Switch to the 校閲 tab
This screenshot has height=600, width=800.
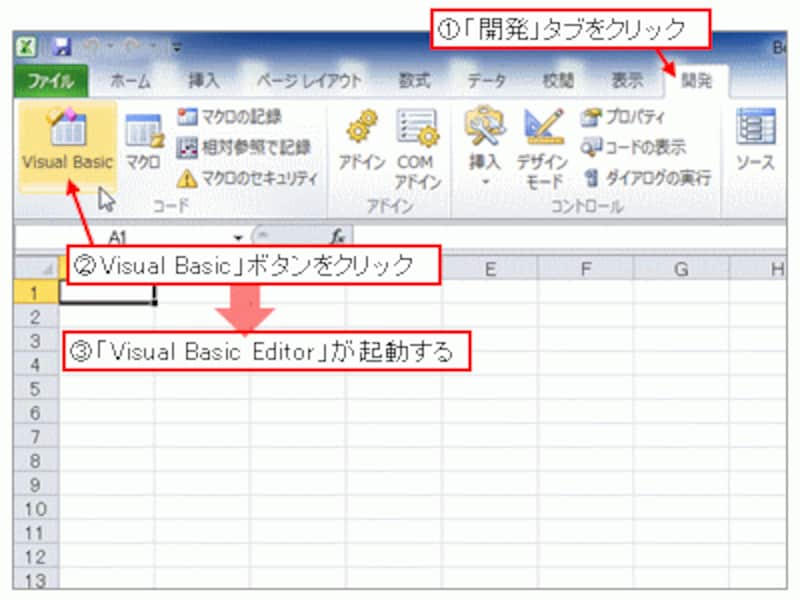coord(558,81)
